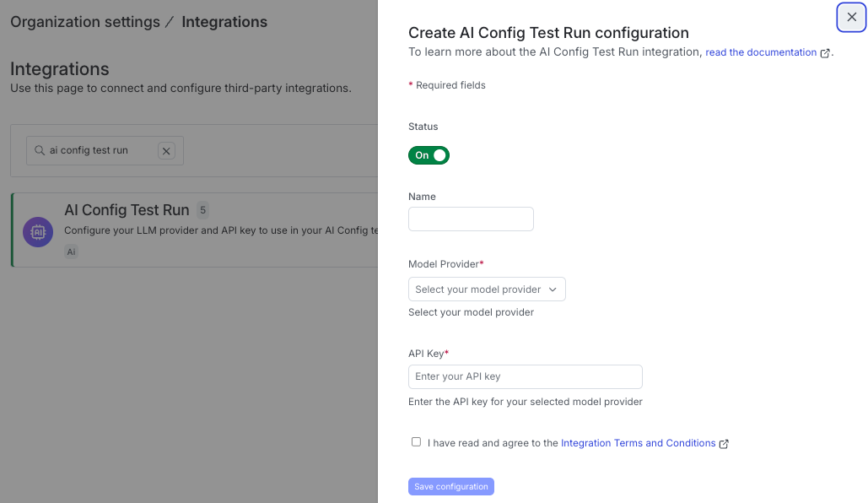The width and height of the screenshot is (868, 503).
Task: Open the read the documentation link
Action: pos(760,52)
